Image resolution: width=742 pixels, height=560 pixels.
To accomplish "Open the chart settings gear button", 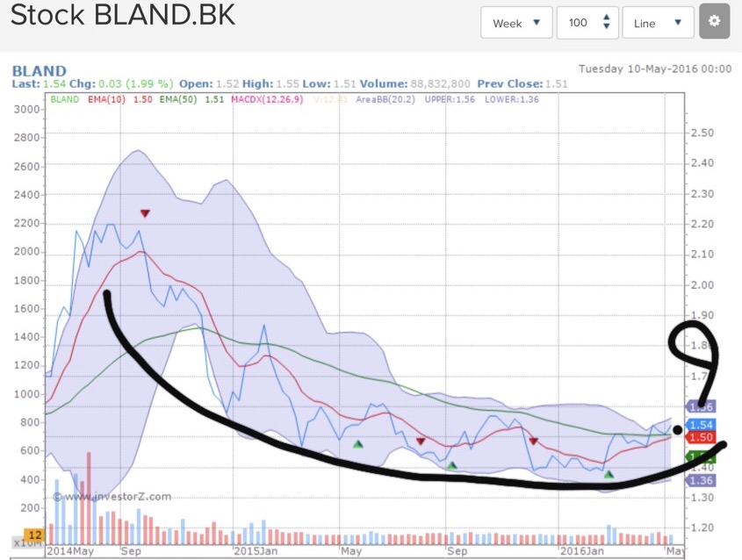I will tap(714, 22).
